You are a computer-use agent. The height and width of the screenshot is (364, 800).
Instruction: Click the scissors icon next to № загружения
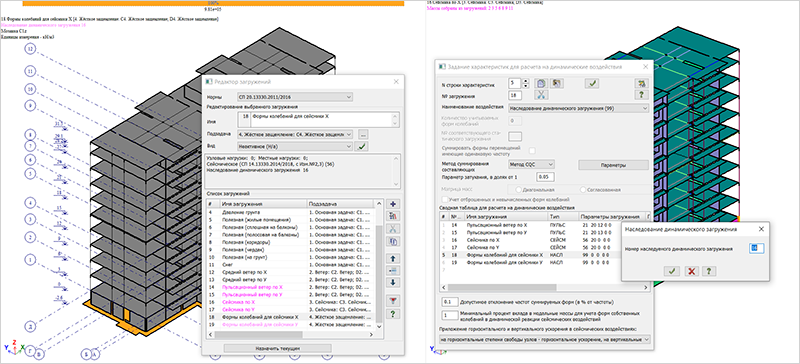(x=540, y=95)
